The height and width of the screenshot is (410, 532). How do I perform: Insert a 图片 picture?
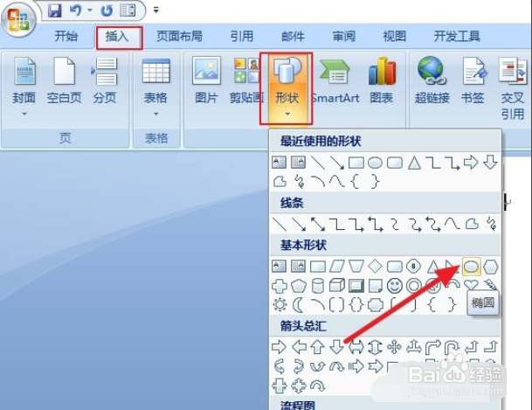click(206, 81)
